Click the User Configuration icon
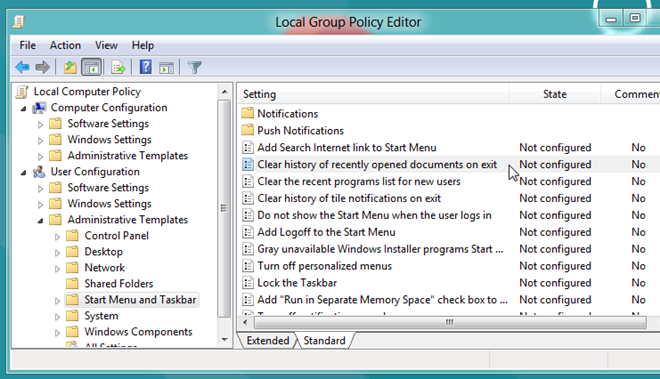660x379 pixels. 39,172
